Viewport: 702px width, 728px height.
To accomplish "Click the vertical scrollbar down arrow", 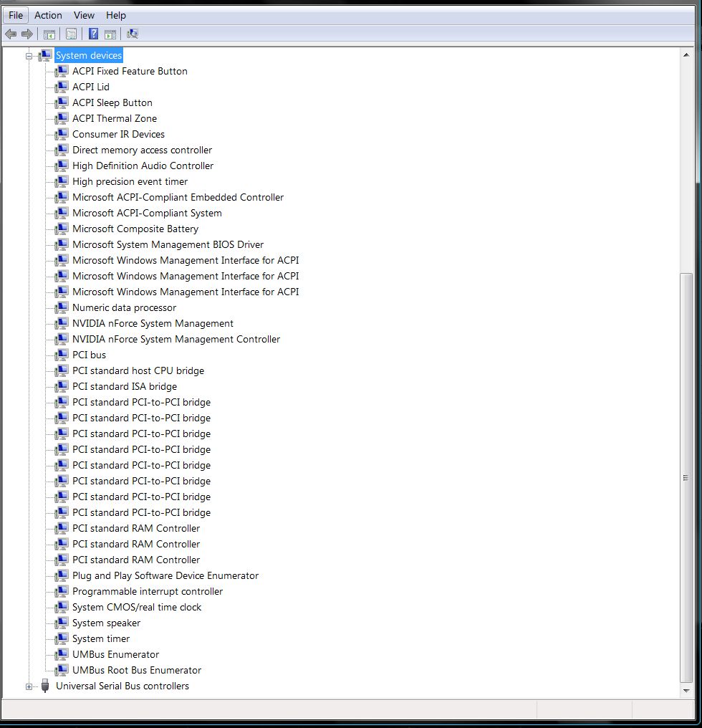I will 686,691.
